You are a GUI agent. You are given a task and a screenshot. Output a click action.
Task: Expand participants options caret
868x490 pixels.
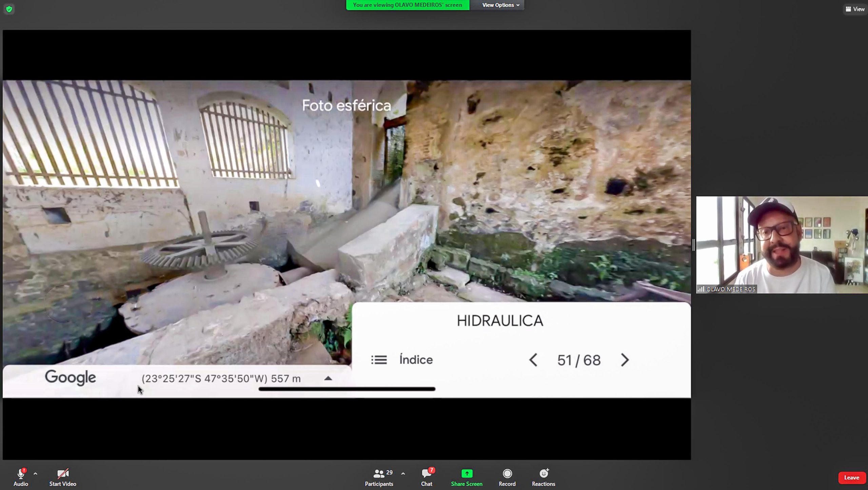[x=403, y=473]
